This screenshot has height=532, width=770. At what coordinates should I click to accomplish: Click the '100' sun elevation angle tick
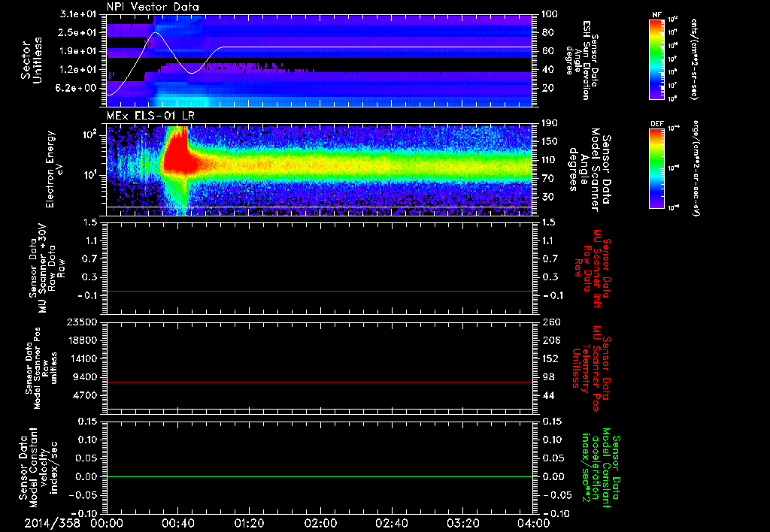click(550, 14)
